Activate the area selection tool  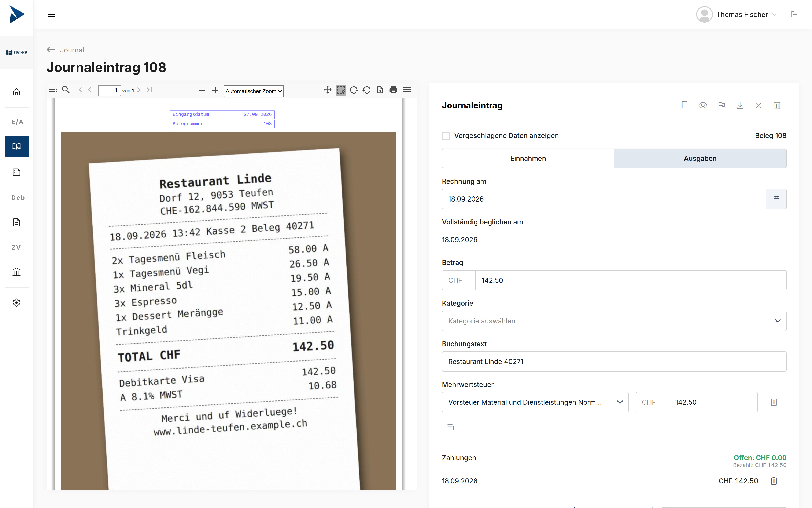341,90
